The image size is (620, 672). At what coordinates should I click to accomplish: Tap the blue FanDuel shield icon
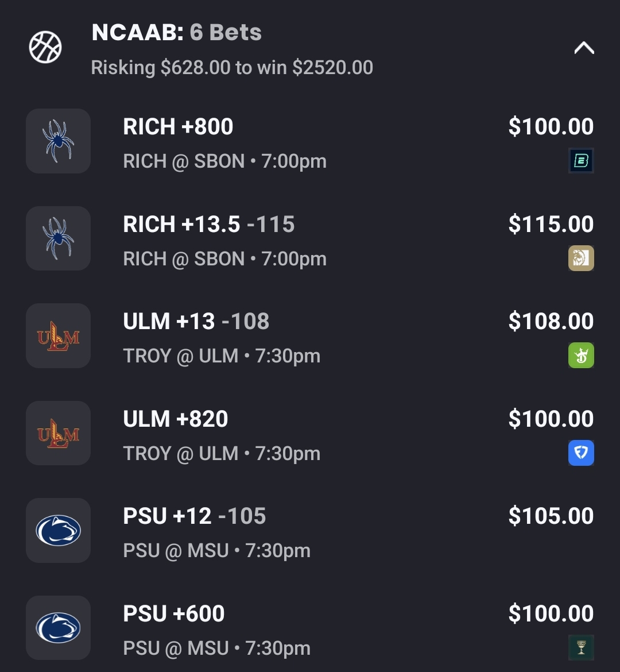[581, 453]
